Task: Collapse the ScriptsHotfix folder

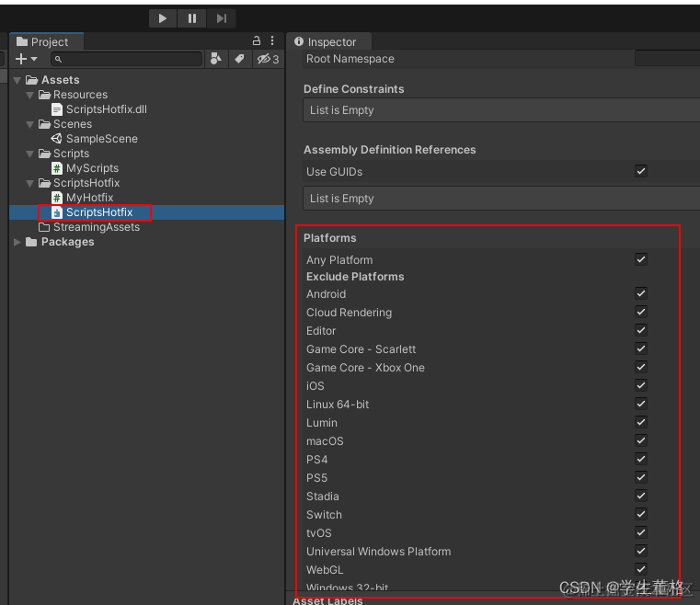Action: 30,183
